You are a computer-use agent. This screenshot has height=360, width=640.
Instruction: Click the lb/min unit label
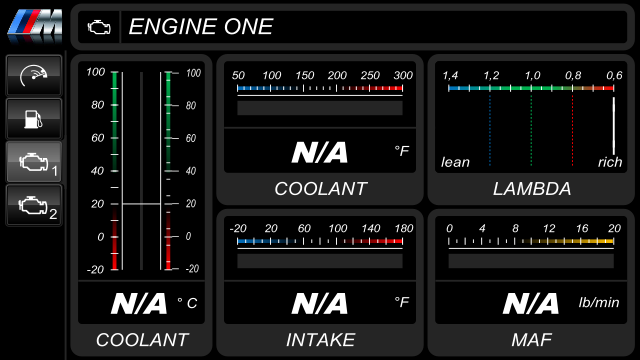(599, 302)
